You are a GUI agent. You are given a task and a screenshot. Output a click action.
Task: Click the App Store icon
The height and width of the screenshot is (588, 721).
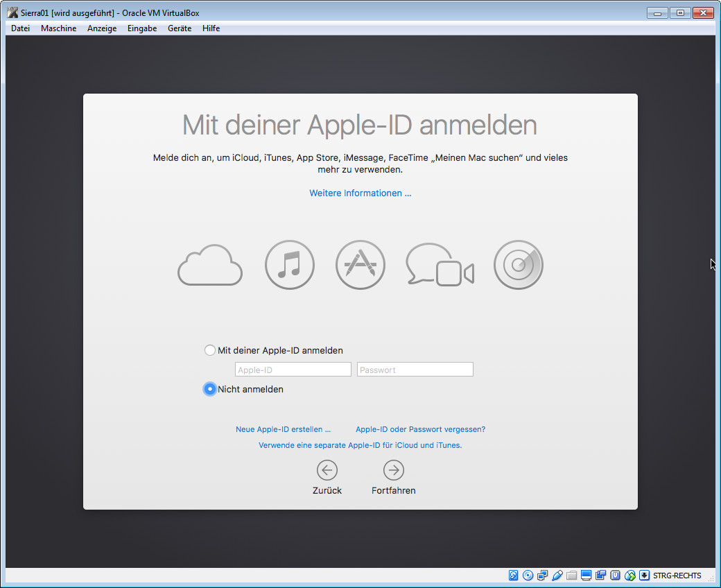pyautogui.click(x=360, y=265)
